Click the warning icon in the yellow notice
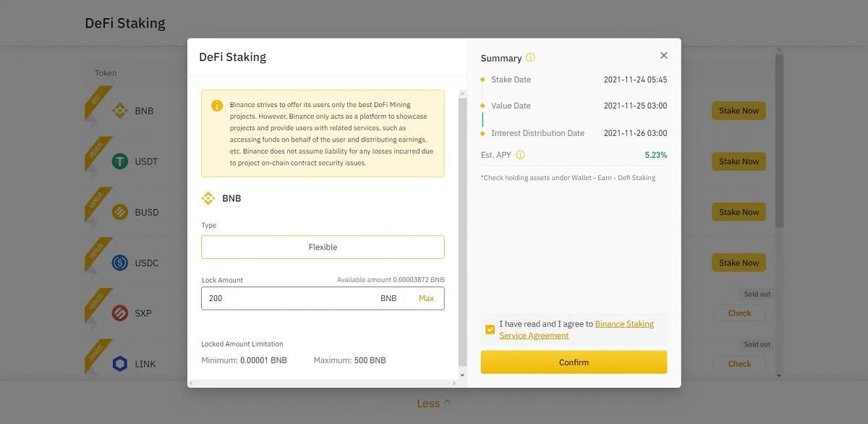The width and height of the screenshot is (868, 424). coord(217,106)
